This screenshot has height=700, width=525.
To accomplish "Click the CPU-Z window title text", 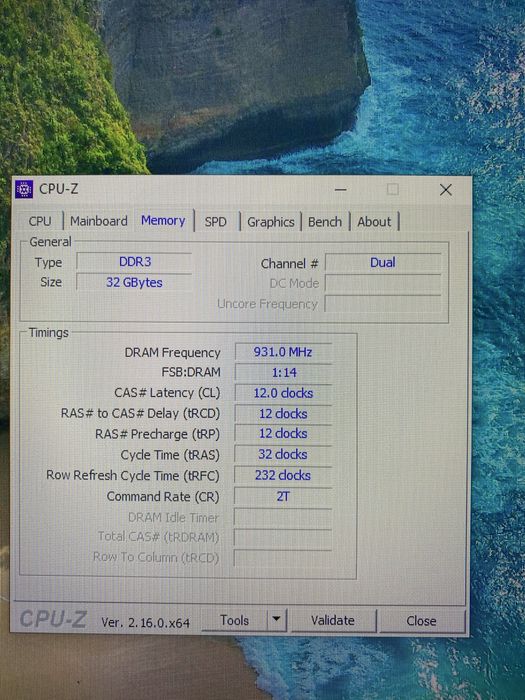I will point(58,189).
